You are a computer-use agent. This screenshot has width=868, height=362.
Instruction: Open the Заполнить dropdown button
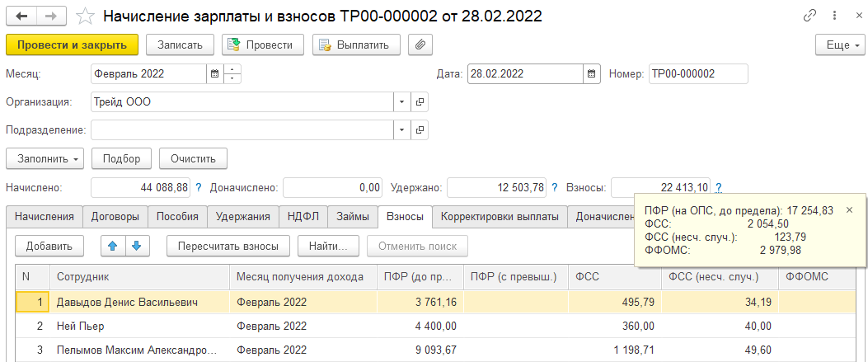(45, 158)
